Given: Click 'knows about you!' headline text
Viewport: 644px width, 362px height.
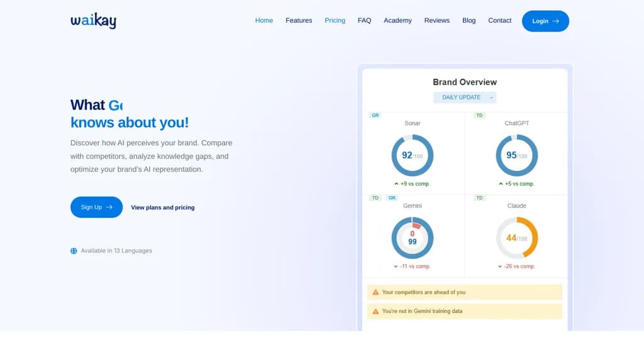Looking at the screenshot, I should click(x=130, y=123).
